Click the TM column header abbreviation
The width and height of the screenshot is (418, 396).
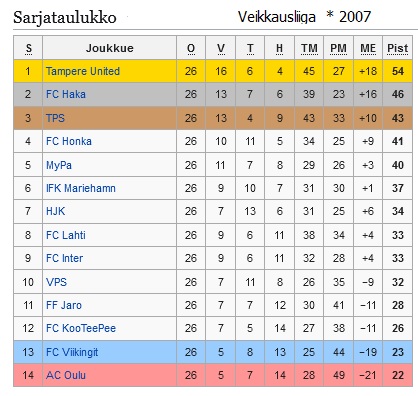pyautogui.click(x=309, y=48)
